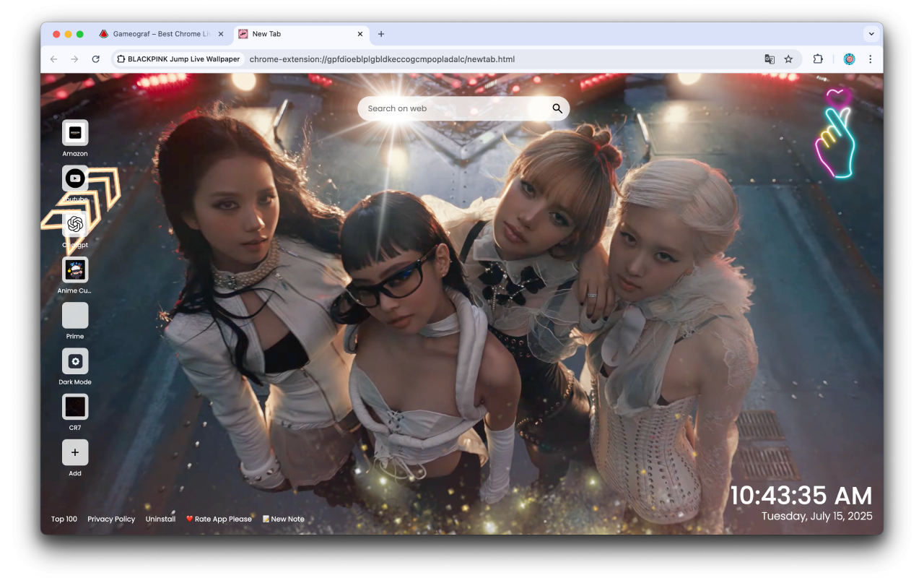Open the YouTube shortcut icon
The width and height of the screenshot is (924, 578).
tap(75, 178)
